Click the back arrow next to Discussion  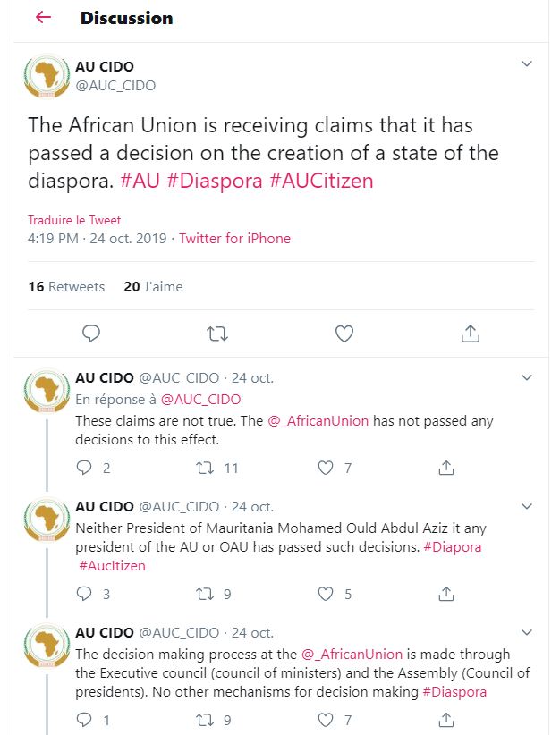point(43,18)
